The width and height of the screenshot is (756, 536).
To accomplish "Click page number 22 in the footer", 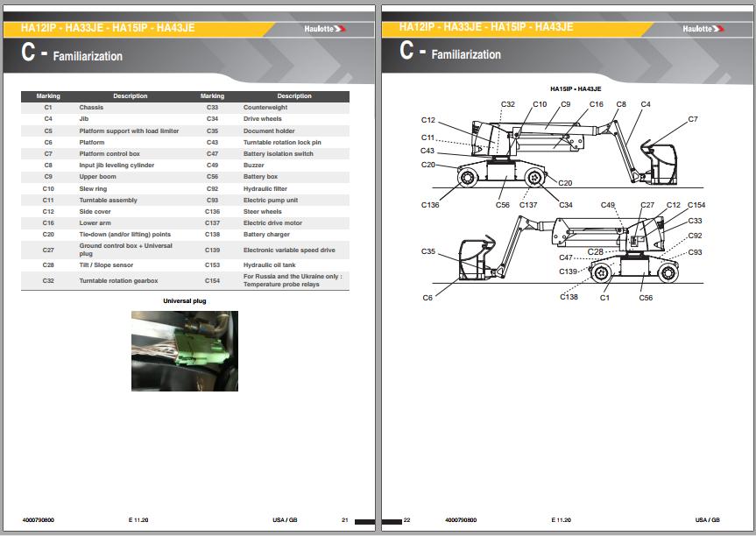I will 406,519.
